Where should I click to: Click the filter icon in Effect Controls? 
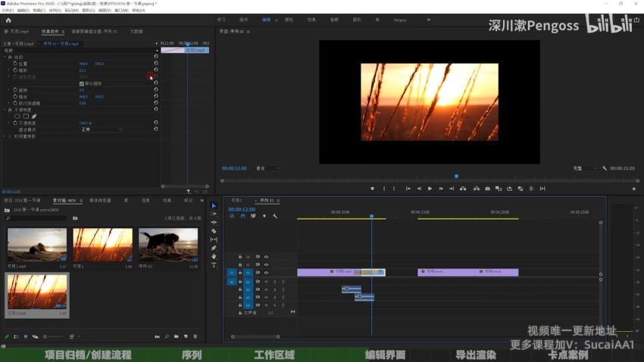pyautogui.click(x=189, y=192)
